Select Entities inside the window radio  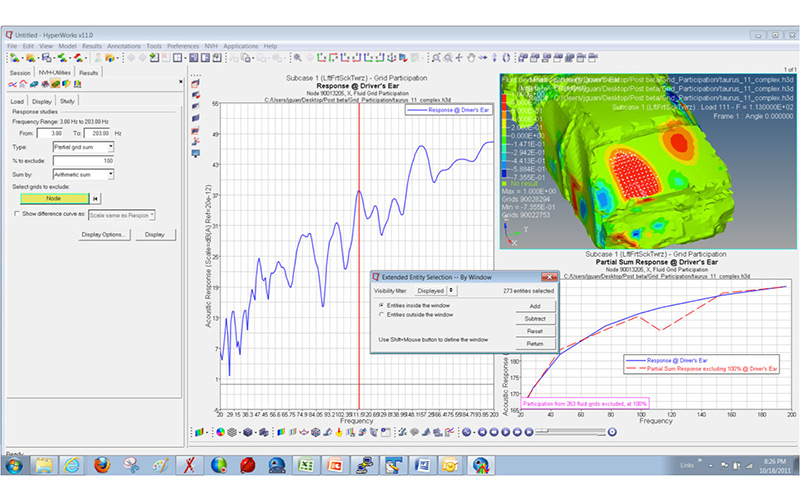(381, 305)
